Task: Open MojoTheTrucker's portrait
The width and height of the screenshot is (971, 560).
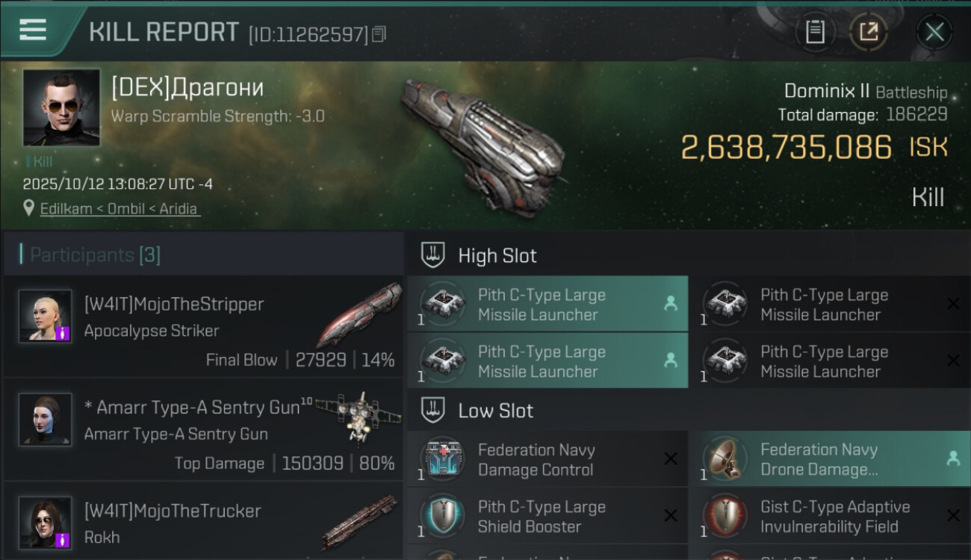Action: click(46, 522)
